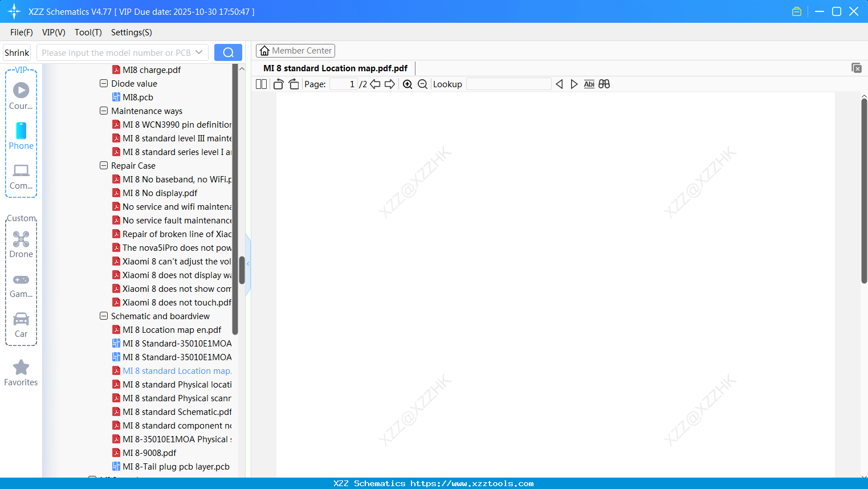Open Repair of broken line of Xiaomi file
This screenshot has height=489, width=868.
tap(172, 234)
